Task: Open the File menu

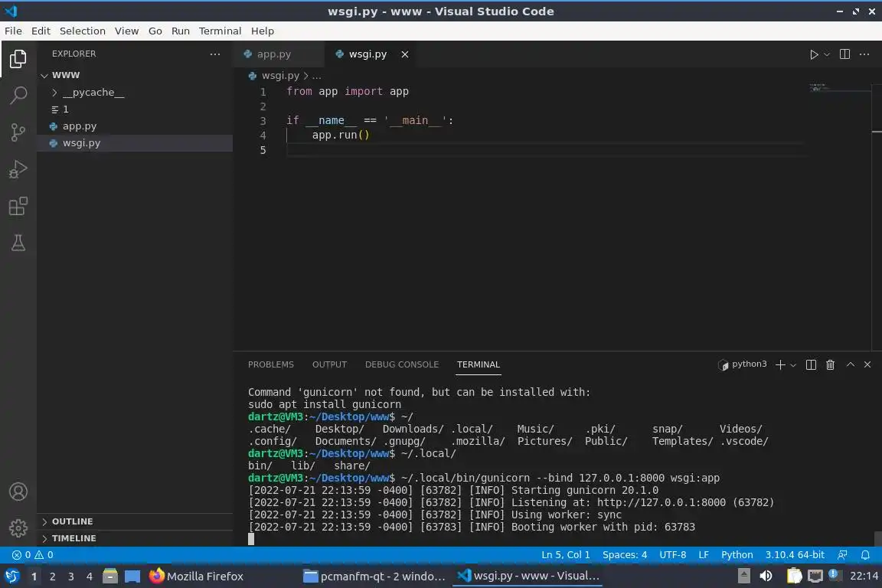Action: pyautogui.click(x=13, y=31)
